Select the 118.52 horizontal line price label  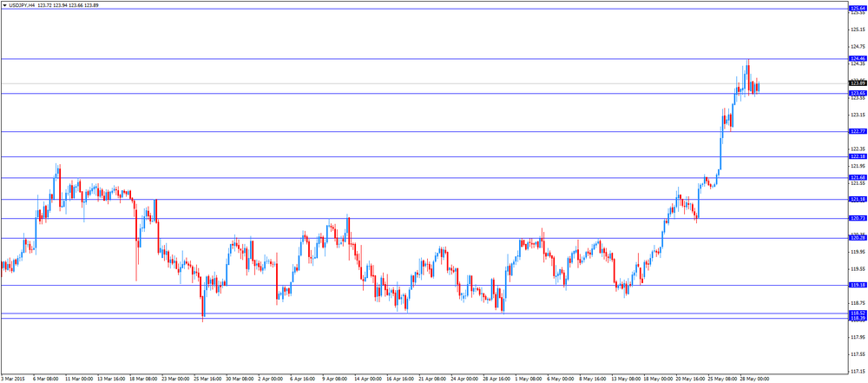[858, 314]
